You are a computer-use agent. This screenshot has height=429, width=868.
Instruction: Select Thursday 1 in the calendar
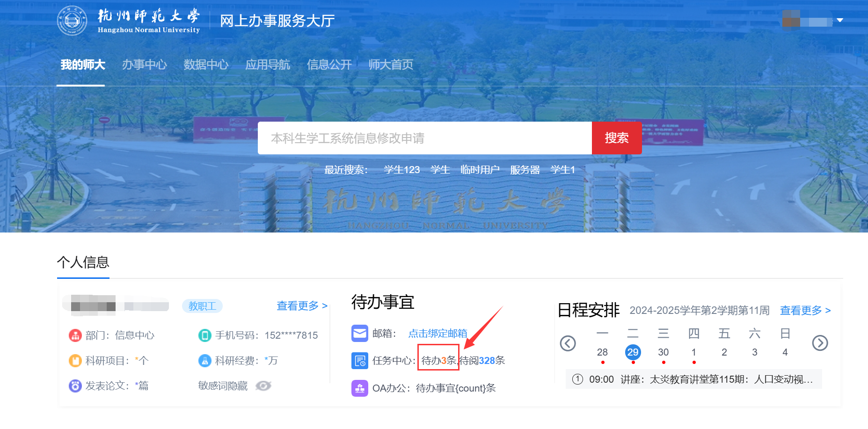(694, 352)
